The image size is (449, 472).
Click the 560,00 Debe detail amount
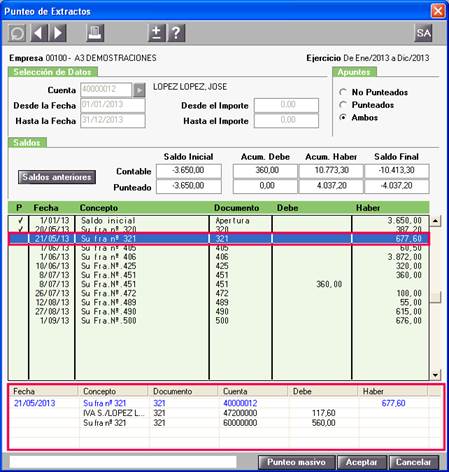tap(323, 423)
